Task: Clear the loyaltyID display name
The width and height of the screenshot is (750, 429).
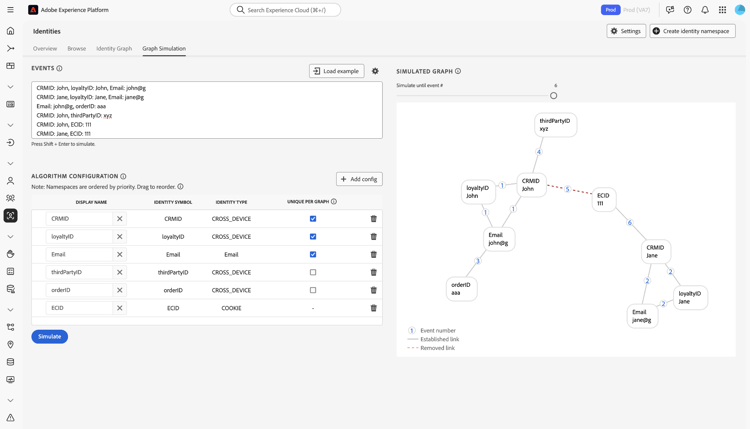Action: click(120, 237)
